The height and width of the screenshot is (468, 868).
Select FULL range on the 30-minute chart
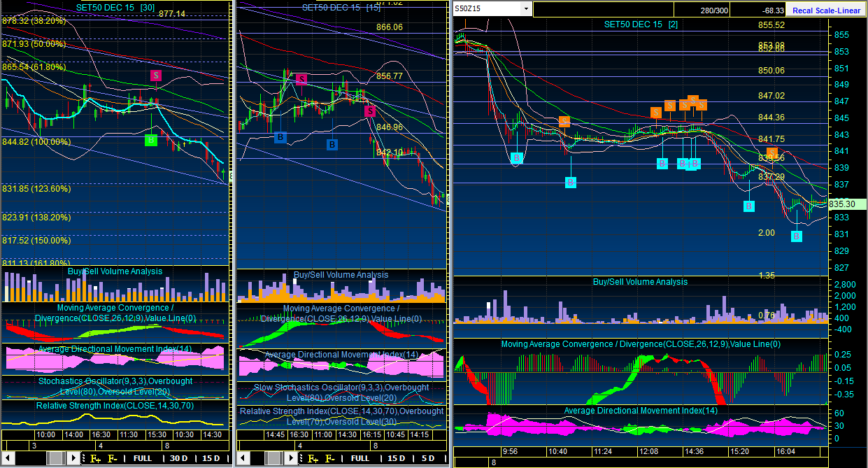click(143, 458)
